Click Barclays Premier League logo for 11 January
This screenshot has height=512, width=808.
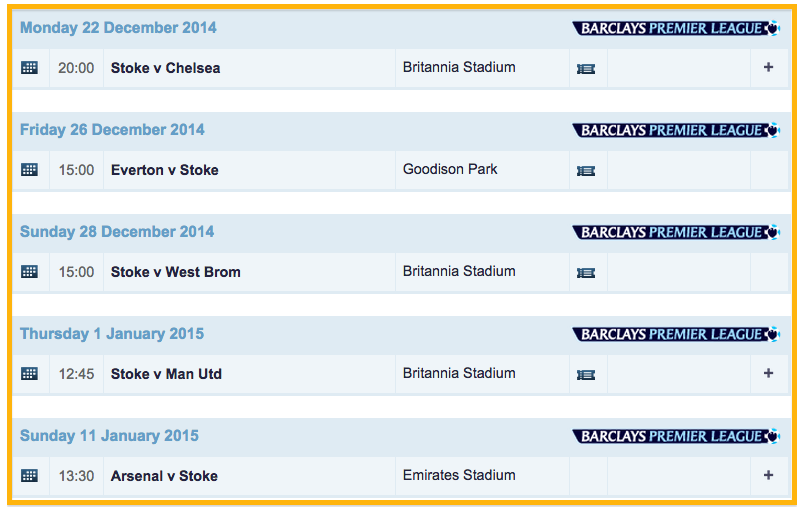click(x=676, y=436)
